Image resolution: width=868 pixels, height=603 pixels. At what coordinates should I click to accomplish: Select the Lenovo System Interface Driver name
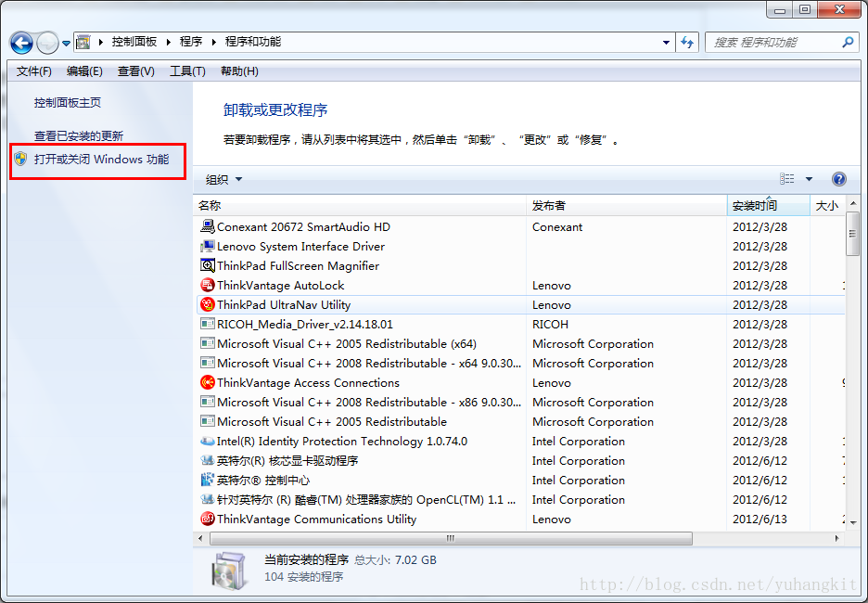(300, 247)
